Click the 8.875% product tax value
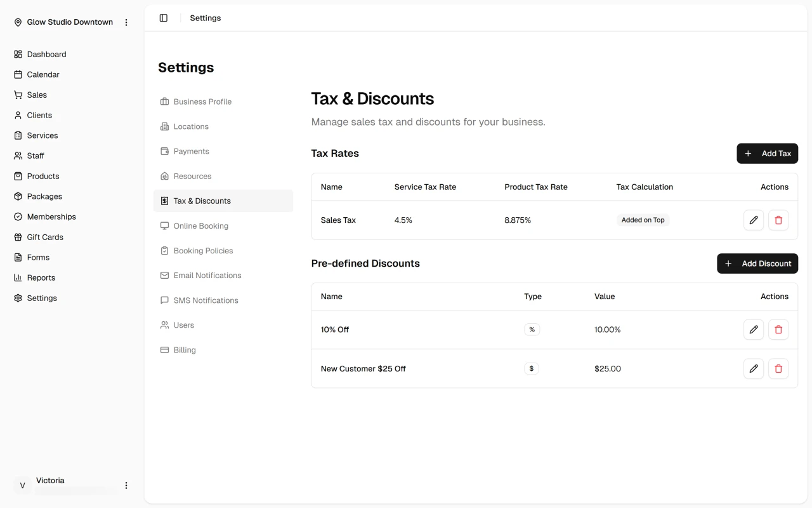The image size is (812, 508). pos(518,220)
